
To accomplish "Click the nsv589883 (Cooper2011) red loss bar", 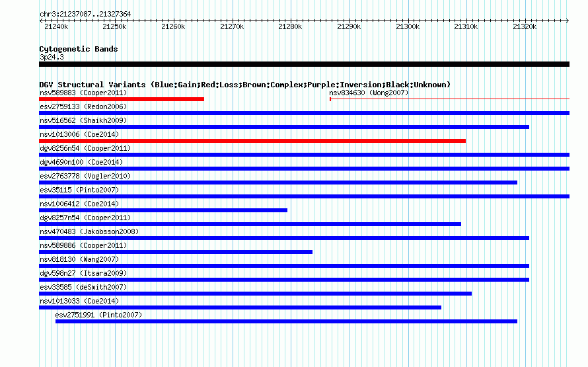I will [122, 99].
